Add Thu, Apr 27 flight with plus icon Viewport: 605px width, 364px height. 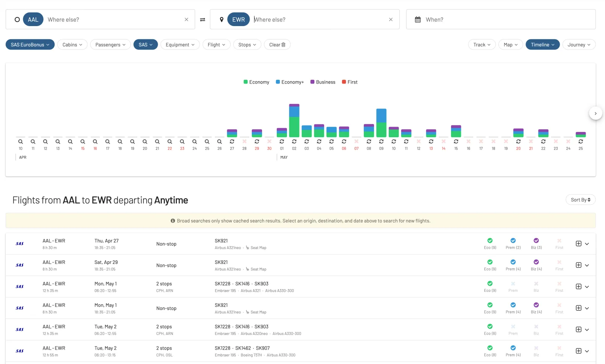coord(579,244)
